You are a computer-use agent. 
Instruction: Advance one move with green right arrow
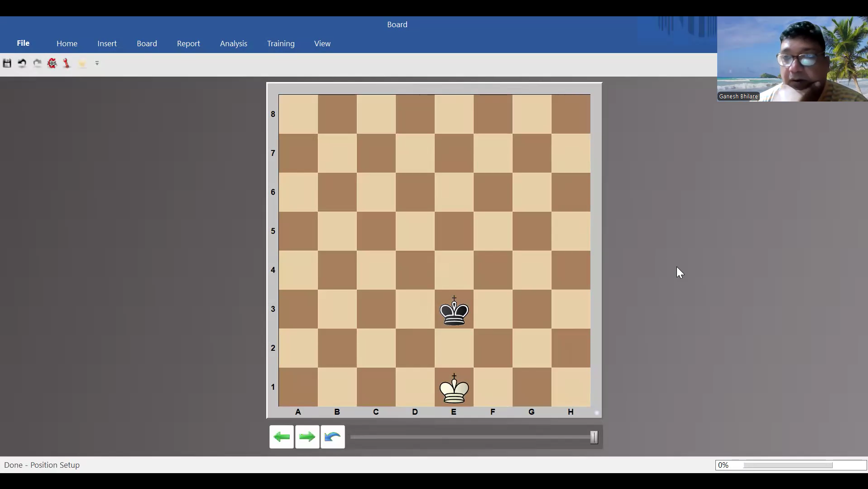click(x=307, y=437)
